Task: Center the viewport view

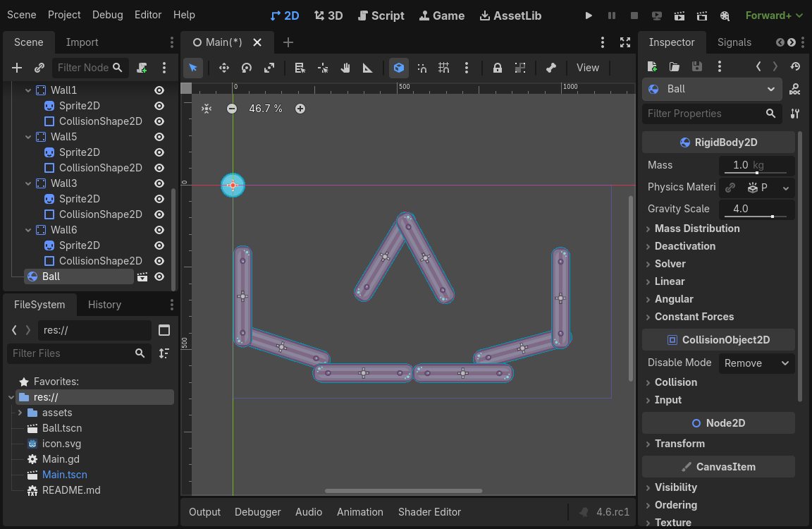Action: click(x=207, y=109)
